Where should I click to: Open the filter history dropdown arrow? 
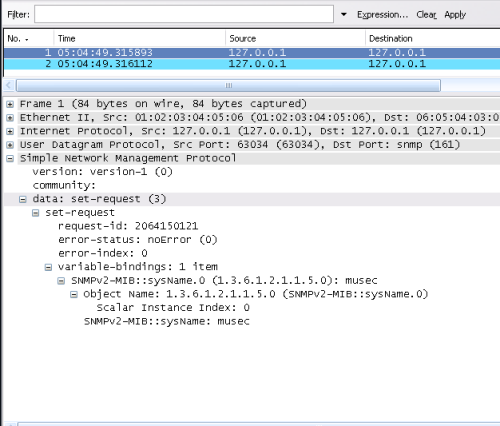point(344,15)
